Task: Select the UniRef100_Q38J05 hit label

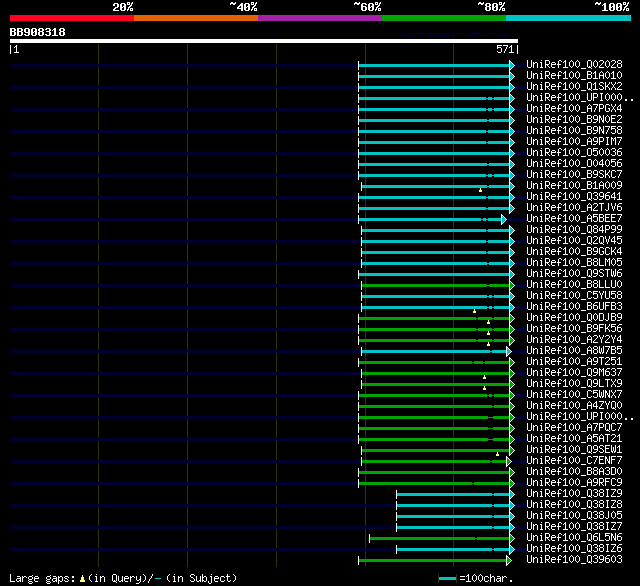Action: 574,516
